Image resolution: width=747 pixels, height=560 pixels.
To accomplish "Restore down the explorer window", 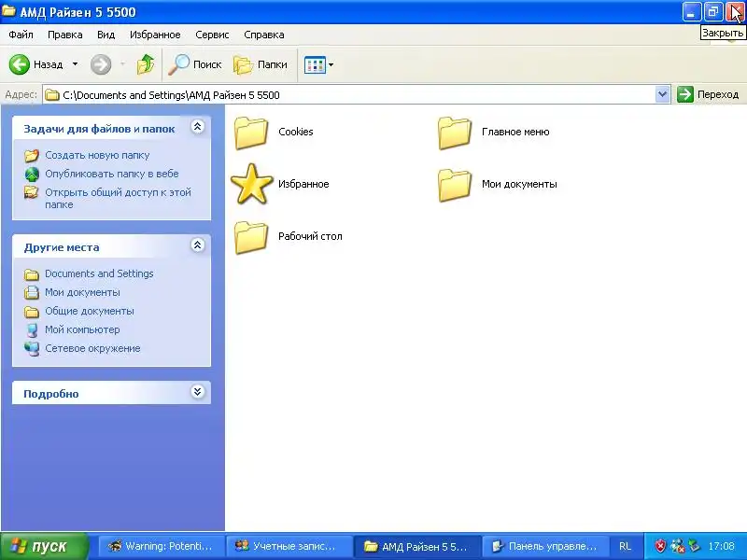I will coord(713,12).
